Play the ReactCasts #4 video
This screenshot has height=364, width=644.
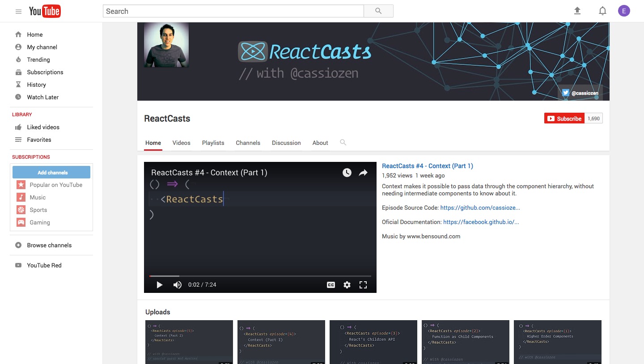[x=159, y=284]
